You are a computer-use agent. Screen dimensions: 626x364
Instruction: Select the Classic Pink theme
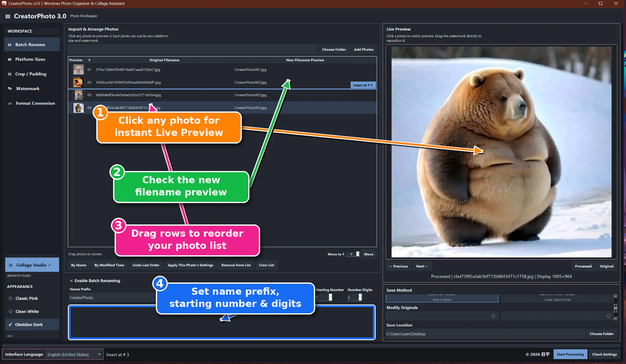(32, 298)
